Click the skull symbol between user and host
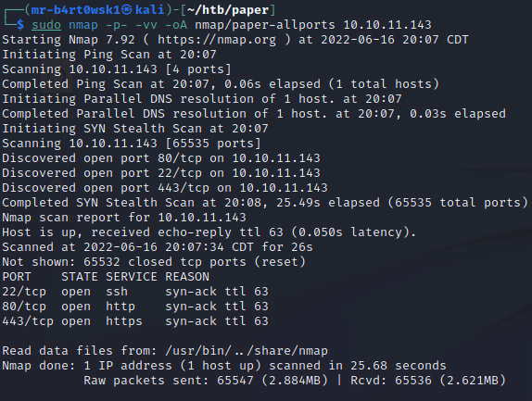 click(x=127, y=10)
